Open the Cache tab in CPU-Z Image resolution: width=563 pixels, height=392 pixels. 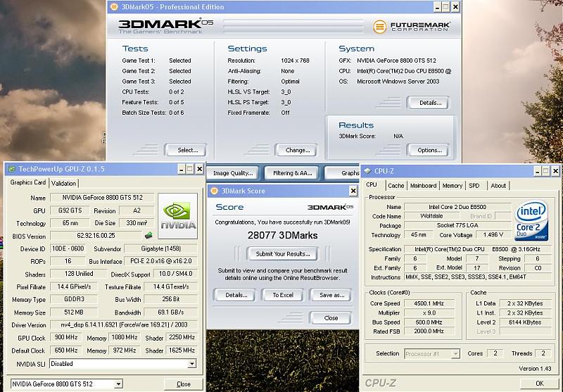[x=396, y=186]
